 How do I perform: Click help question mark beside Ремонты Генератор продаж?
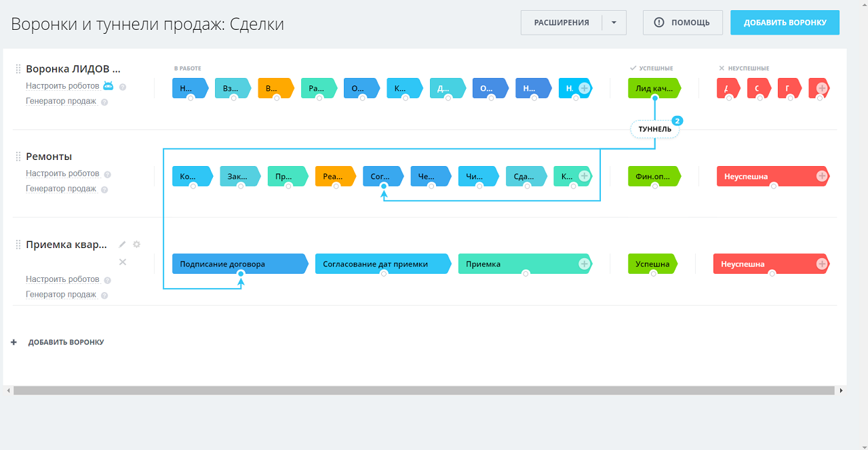click(104, 190)
